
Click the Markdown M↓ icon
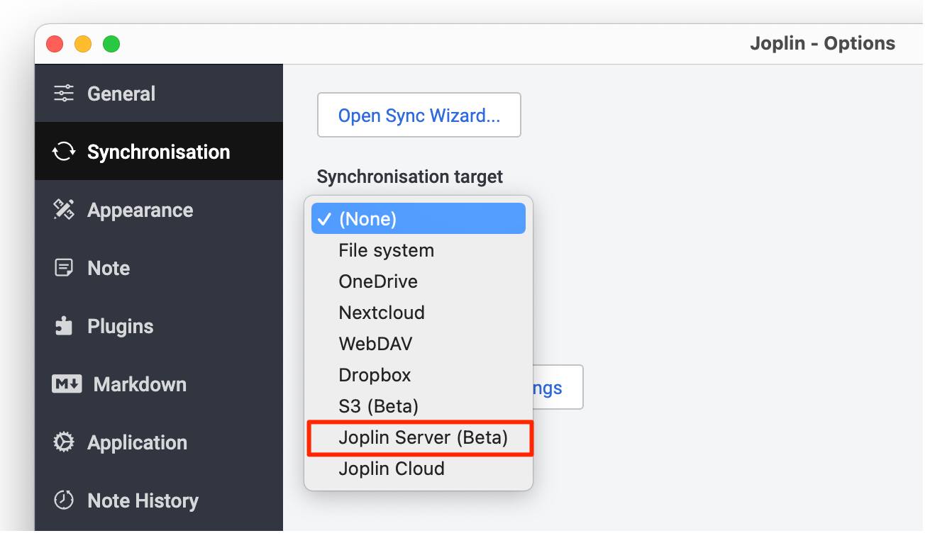pos(63,383)
